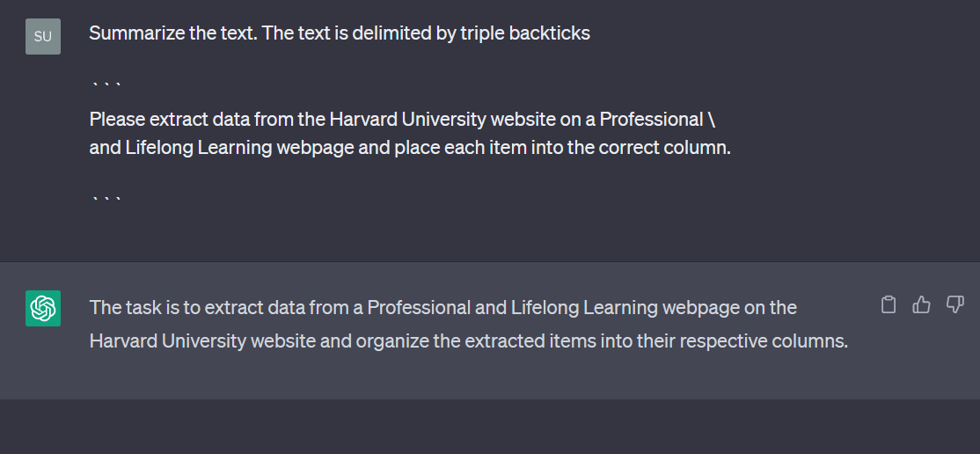
Task: Click the empty area below the response
Action: [490, 427]
